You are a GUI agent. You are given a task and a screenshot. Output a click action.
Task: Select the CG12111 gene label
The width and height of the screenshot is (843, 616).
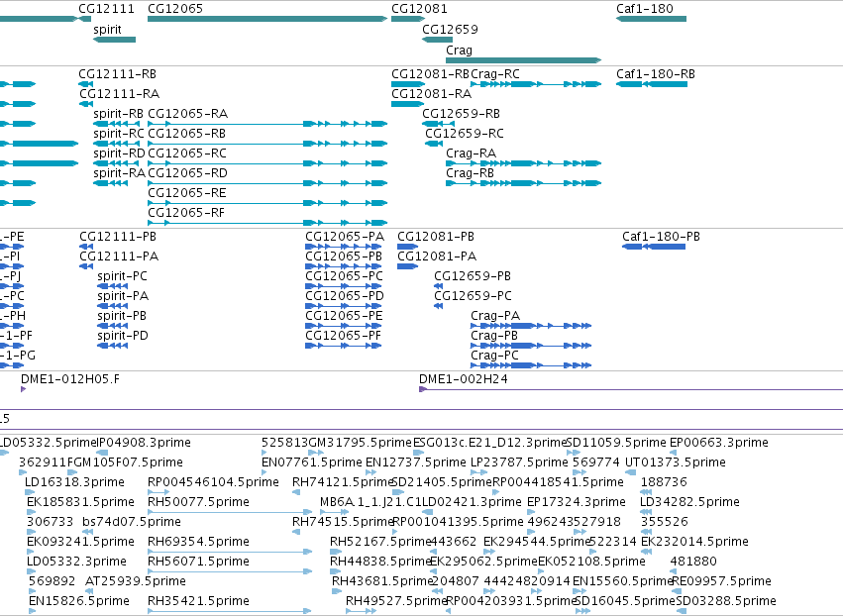point(106,9)
